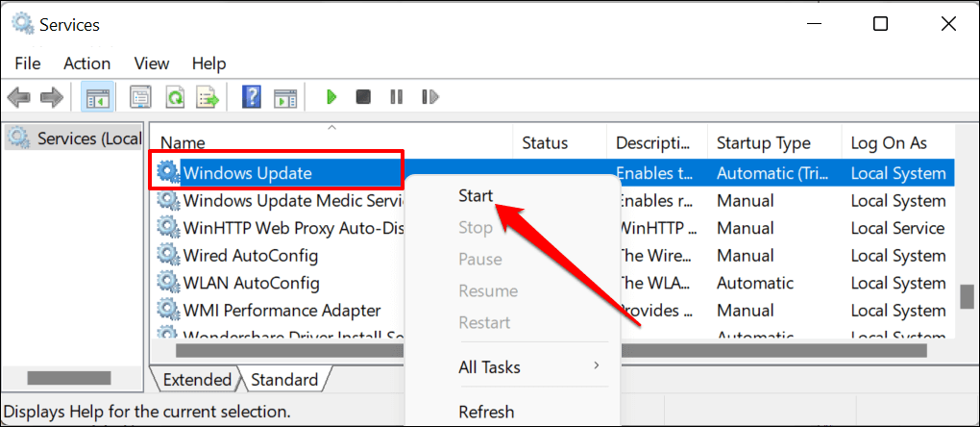980x427 pixels.
Task: Select Refresh in the context menu
Action: coord(485,412)
